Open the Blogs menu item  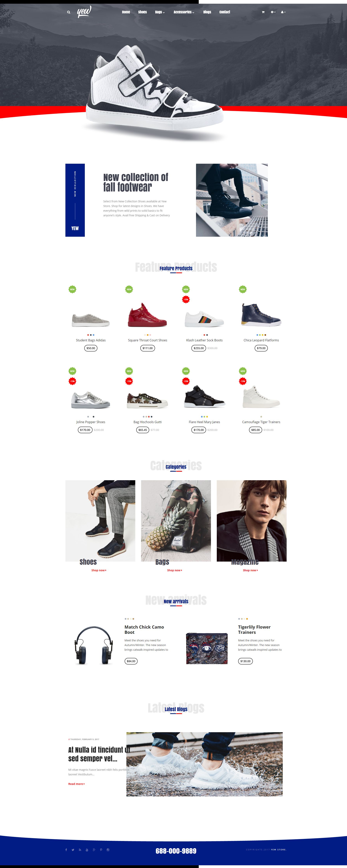tap(207, 12)
